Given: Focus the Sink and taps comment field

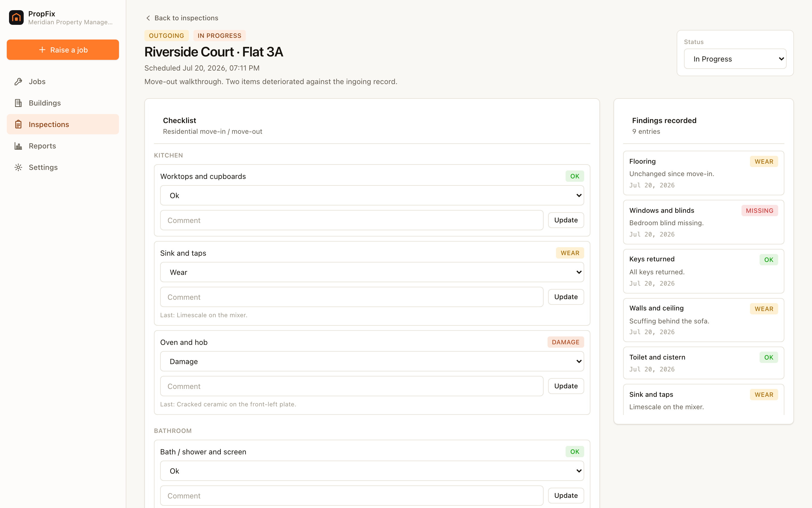Looking at the screenshot, I should click(x=352, y=297).
